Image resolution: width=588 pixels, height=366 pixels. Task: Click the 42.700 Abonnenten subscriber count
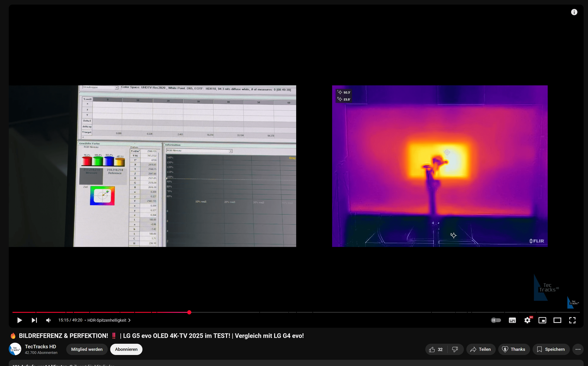point(41,353)
